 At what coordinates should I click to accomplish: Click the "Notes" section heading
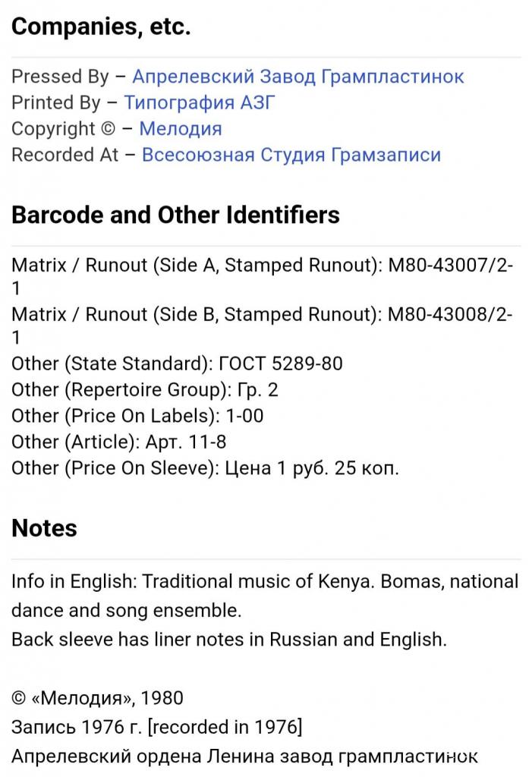pos(44,528)
